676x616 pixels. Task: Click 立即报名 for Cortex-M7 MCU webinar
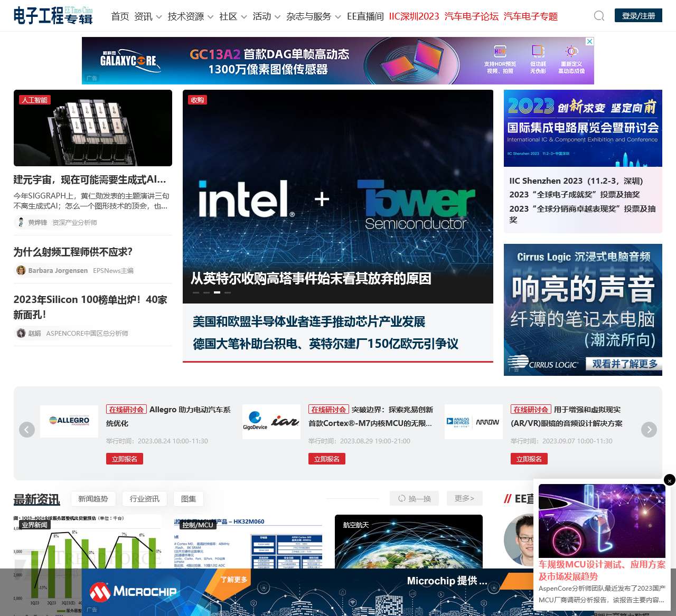[327, 459]
